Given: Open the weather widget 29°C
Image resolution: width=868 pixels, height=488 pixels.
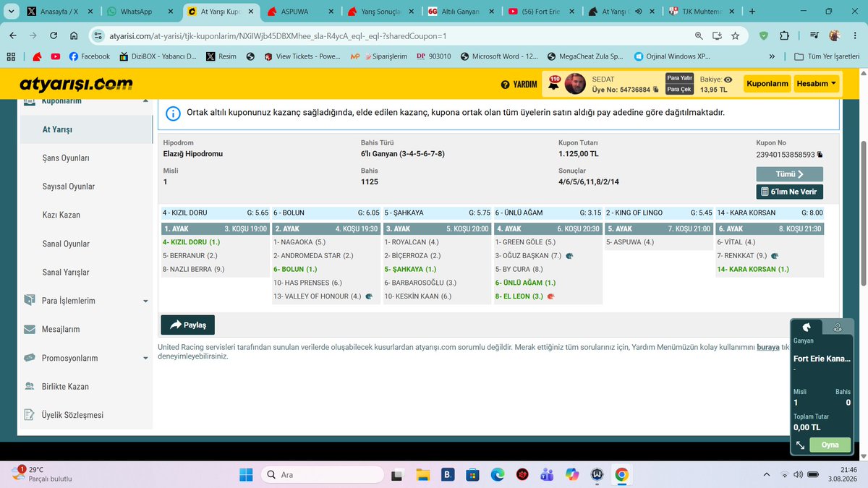Looking at the screenshot, I should (41, 474).
